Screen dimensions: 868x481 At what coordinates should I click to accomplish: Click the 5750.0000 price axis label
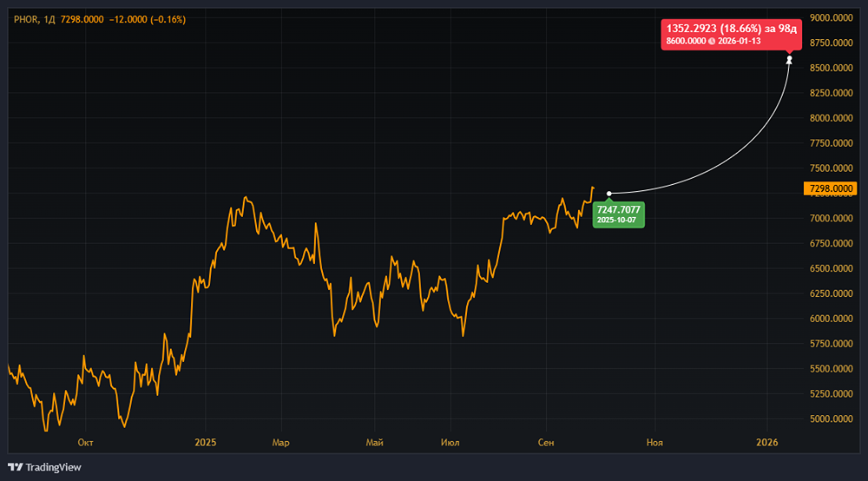(x=831, y=344)
